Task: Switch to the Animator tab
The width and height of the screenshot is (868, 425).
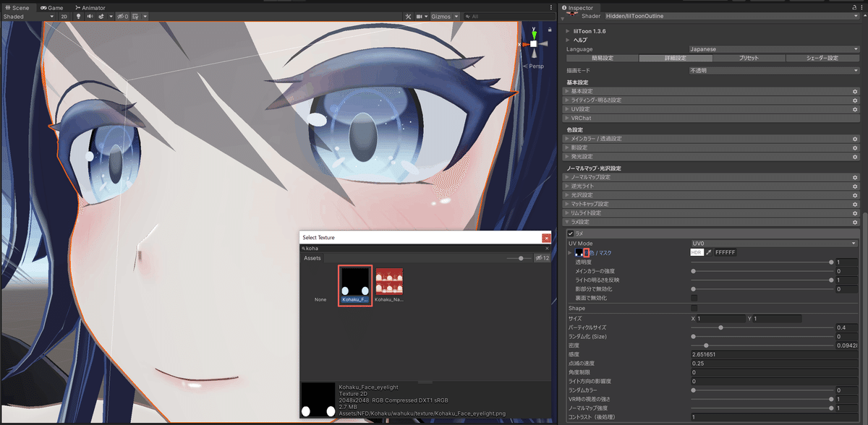Action: [x=89, y=7]
